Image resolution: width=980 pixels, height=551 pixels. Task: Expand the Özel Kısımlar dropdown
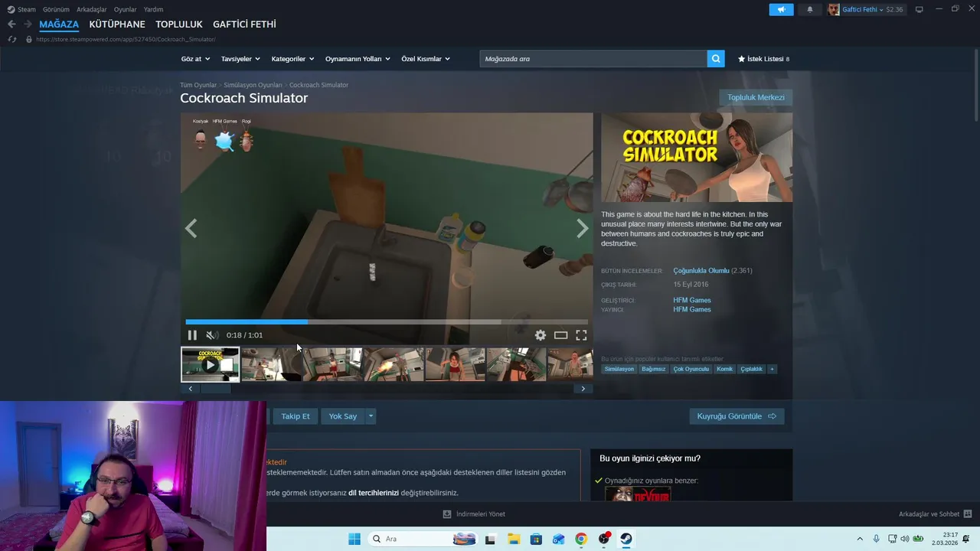[x=426, y=59]
